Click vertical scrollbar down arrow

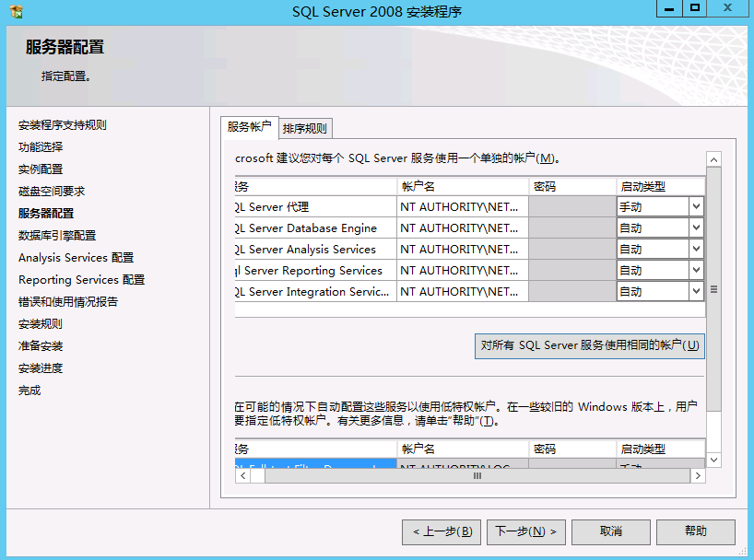tap(713, 460)
